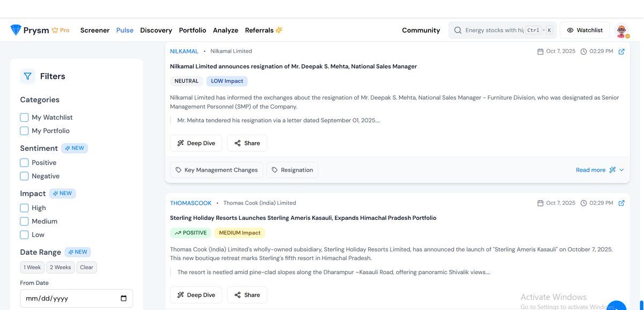The height and width of the screenshot is (310, 644).
Task: Click Nilkamal resignation announcement headline
Action: 294,67
